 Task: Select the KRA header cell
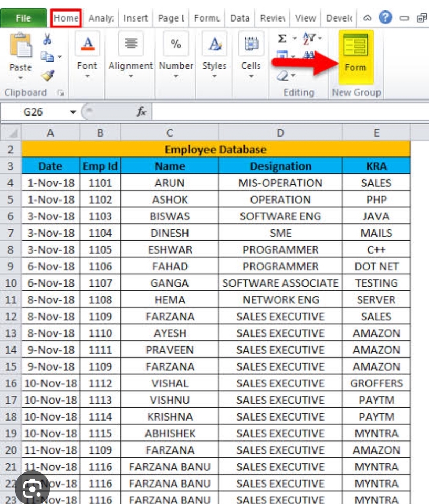[x=376, y=166]
